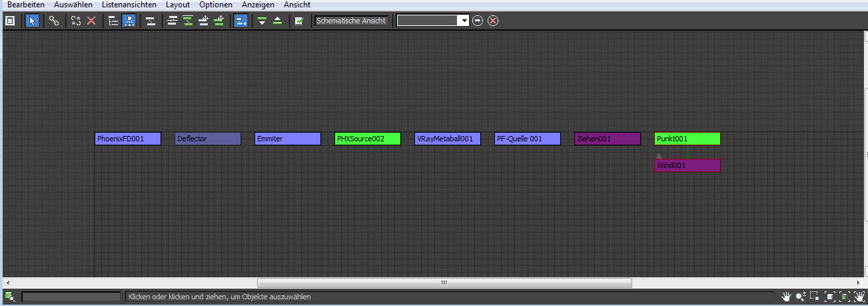Click the Arrange Children icon

point(173,21)
